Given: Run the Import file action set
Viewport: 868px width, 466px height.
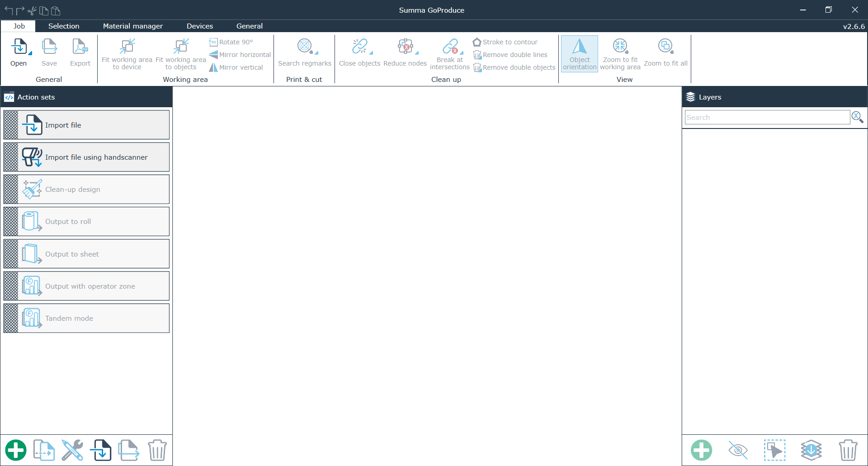Looking at the screenshot, I should pos(86,125).
